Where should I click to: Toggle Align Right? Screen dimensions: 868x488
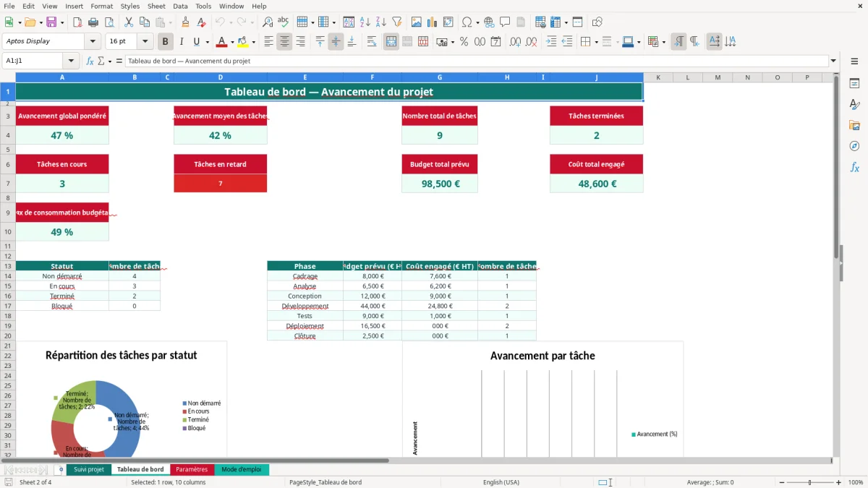tap(300, 41)
